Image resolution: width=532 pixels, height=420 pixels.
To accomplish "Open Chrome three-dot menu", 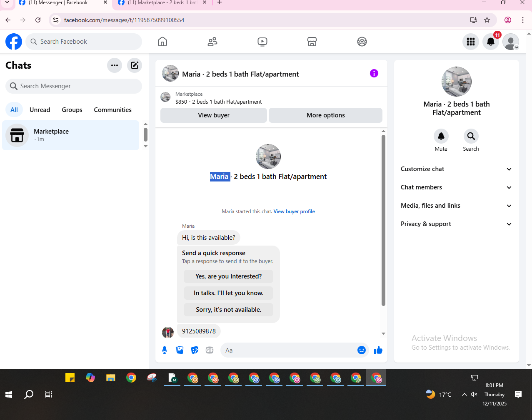I will (x=523, y=20).
